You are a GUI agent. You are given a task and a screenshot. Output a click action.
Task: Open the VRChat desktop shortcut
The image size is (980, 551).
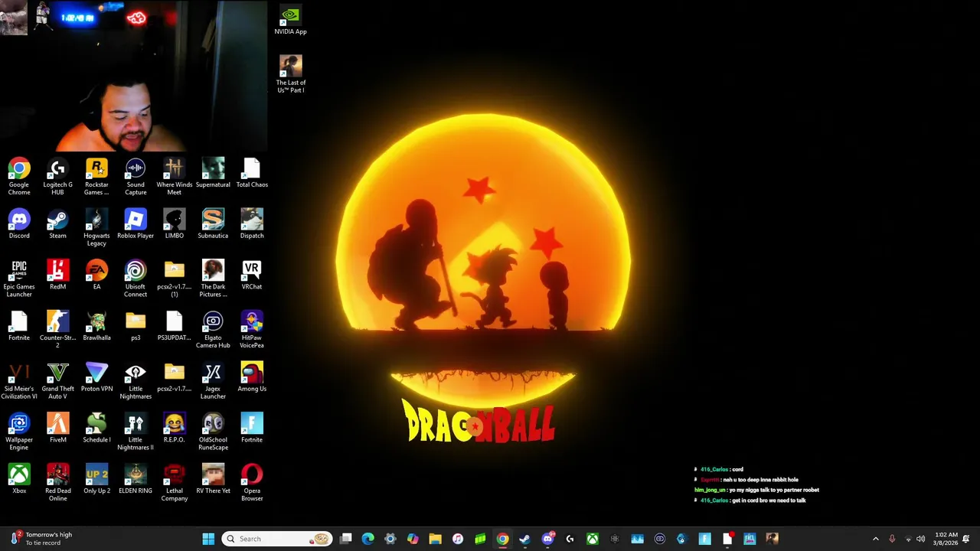coord(252,275)
